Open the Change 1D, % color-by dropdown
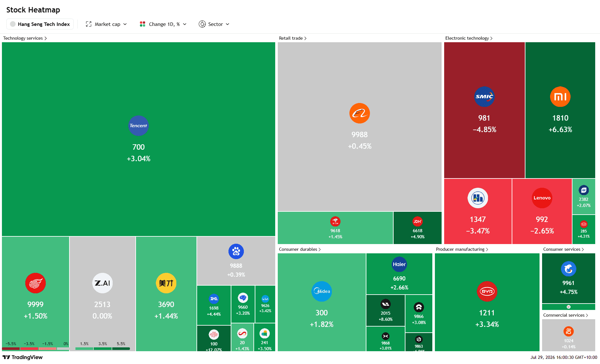The height and width of the screenshot is (364, 600). 163,24
